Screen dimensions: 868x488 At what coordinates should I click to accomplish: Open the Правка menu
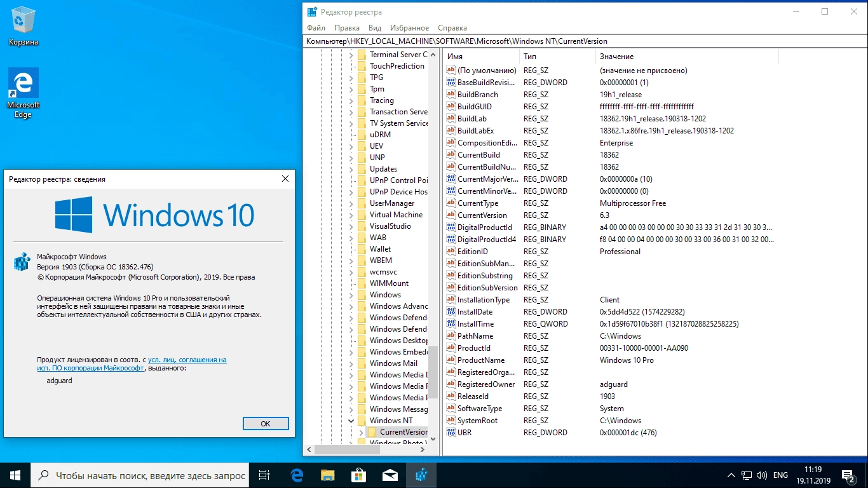pos(347,28)
